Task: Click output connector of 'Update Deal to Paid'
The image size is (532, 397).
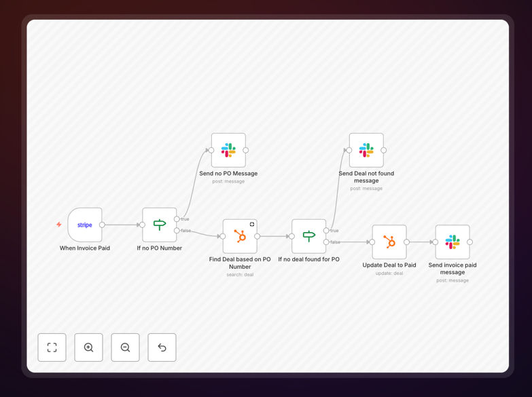Action: point(406,242)
